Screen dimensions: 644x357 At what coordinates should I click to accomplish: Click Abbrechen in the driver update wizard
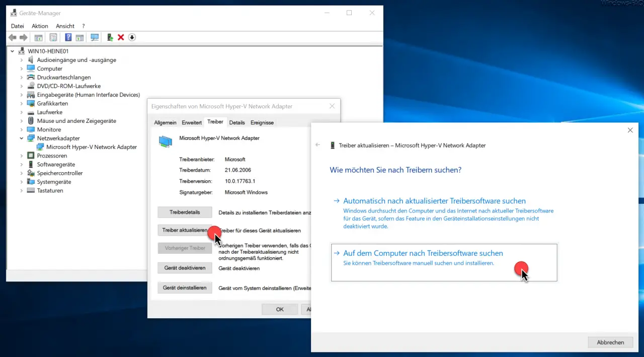(x=610, y=342)
